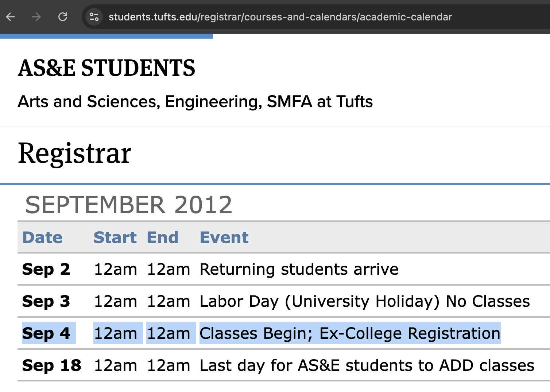
Task: Select the Sep 2 date cell
Action: point(46,270)
